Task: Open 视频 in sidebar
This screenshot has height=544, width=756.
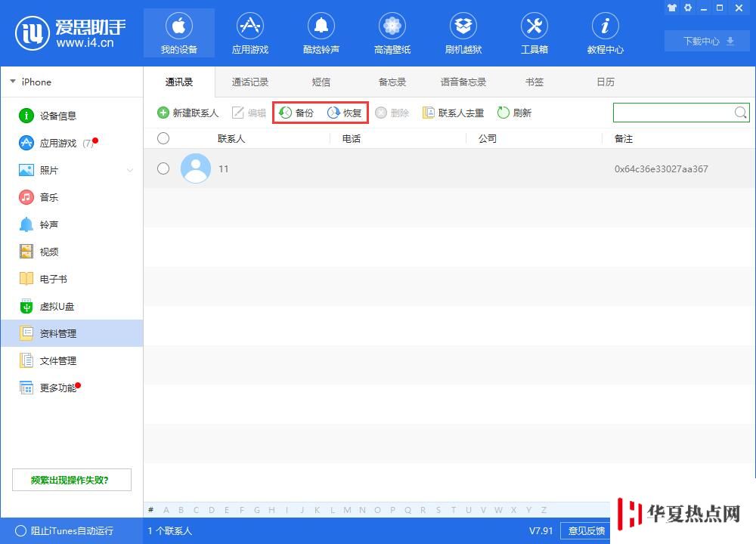Action: point(72,252)
